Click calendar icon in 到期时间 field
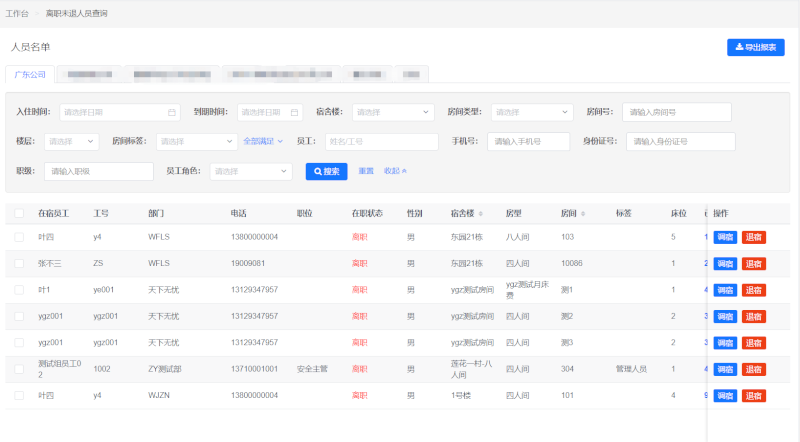Viewport: 800px width, 442px height. point(294,112)
